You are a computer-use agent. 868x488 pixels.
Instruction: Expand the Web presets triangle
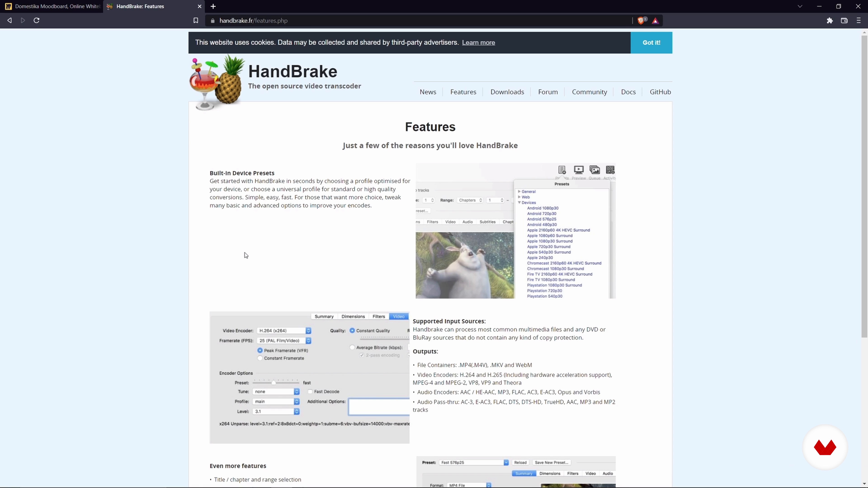click(519, 197)
